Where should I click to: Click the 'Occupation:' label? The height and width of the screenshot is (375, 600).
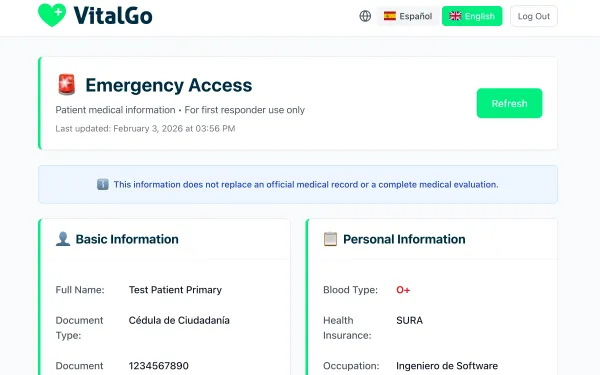[351, 365]
